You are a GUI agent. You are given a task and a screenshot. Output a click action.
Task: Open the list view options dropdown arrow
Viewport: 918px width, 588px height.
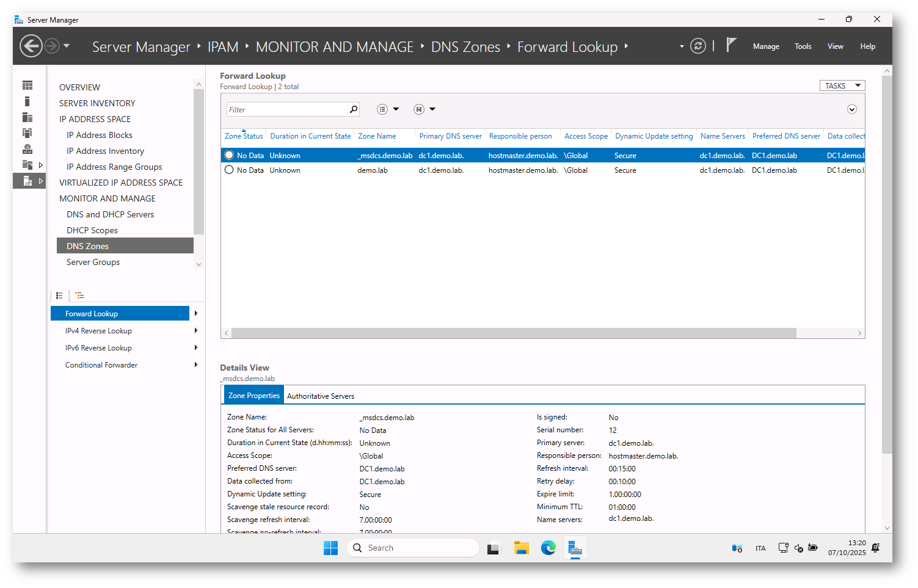click(396, 109)
